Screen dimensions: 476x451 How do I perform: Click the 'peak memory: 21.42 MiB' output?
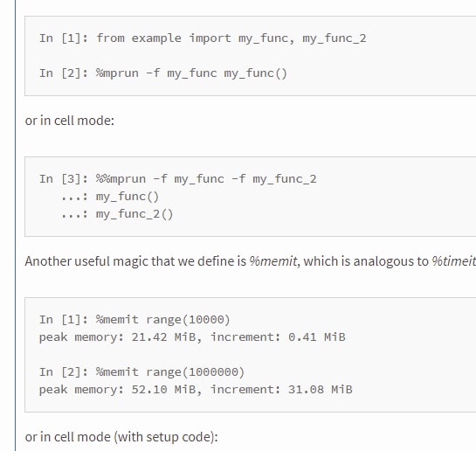click(118, 337)
